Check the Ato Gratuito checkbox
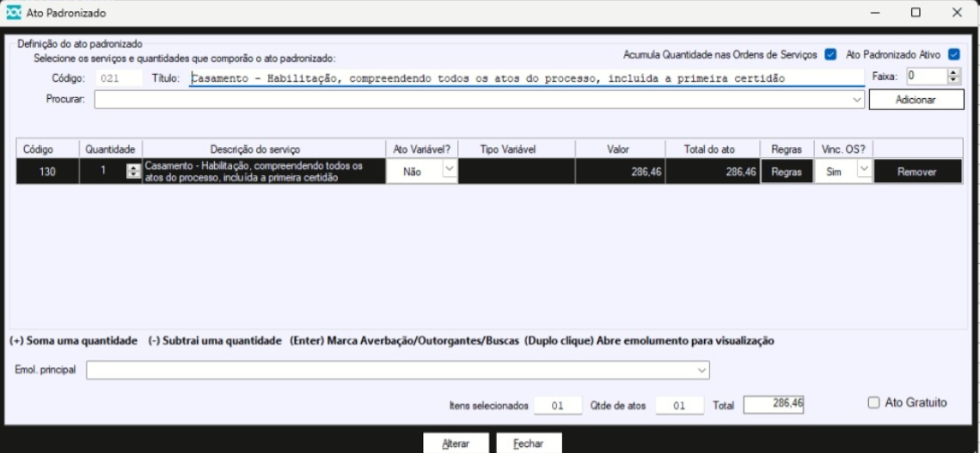980x453 pixels. coord(873,403)
